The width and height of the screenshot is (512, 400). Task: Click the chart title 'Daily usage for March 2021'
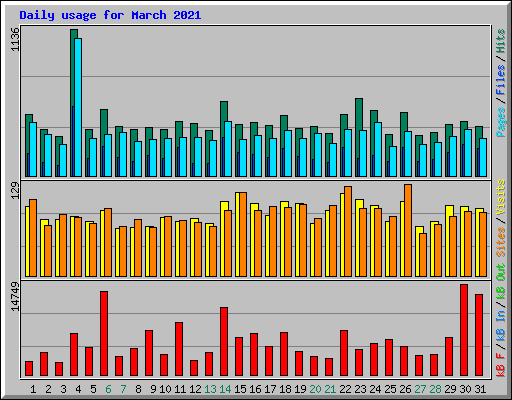110,15
